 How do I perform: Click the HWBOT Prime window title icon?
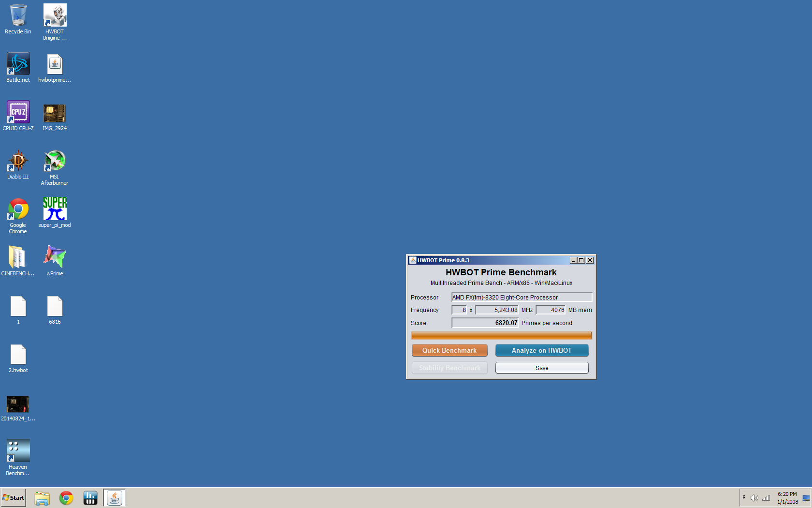coord(412,260)
